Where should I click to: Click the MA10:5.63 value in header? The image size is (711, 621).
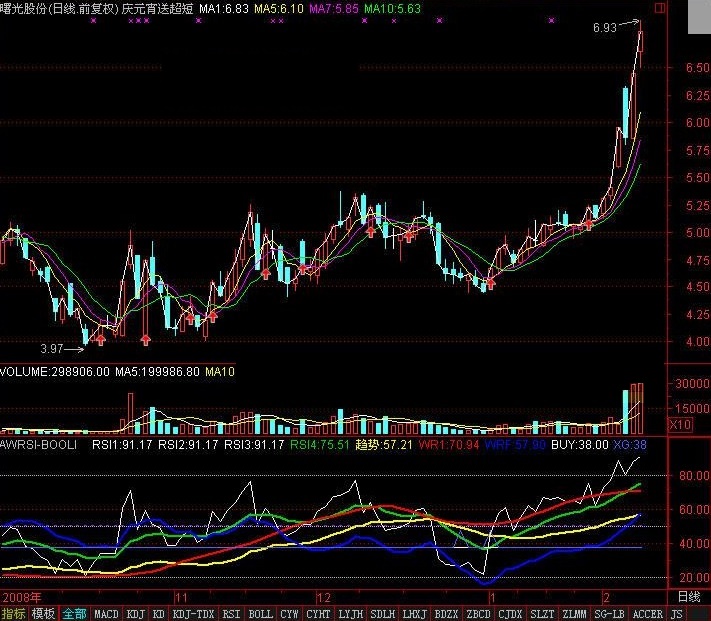392,8
